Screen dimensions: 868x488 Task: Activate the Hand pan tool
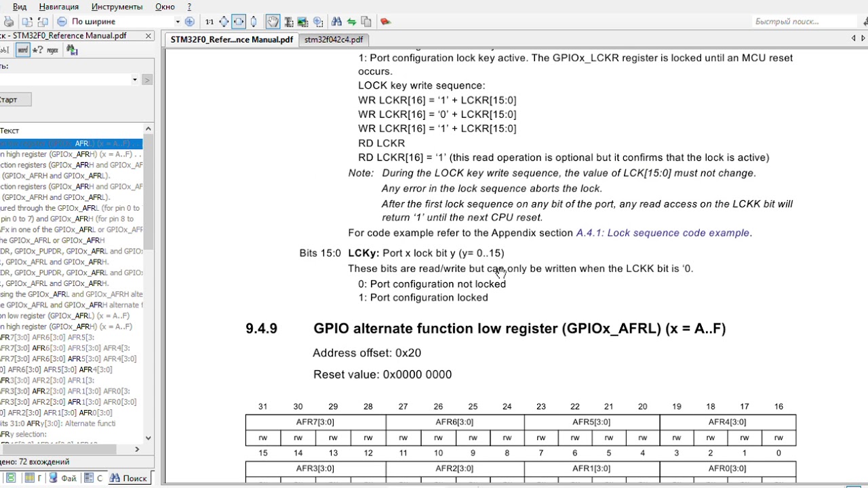click(273, 22)
